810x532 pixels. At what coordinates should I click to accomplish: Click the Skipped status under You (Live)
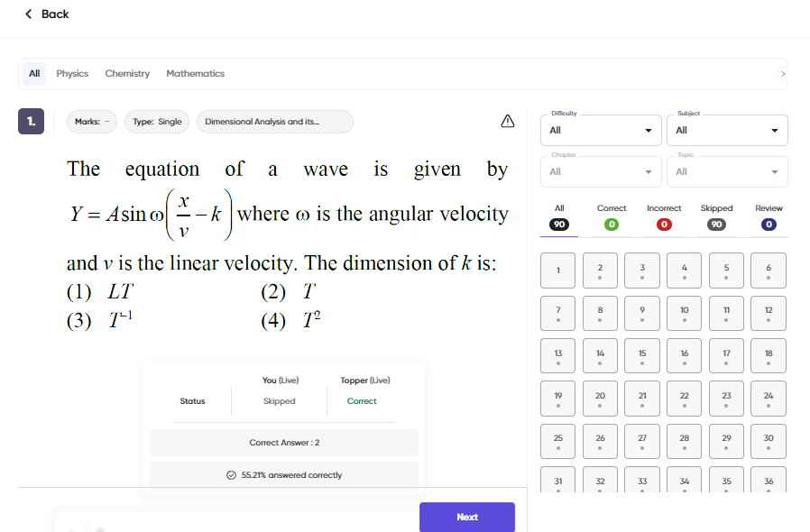(x=279, y=401)
